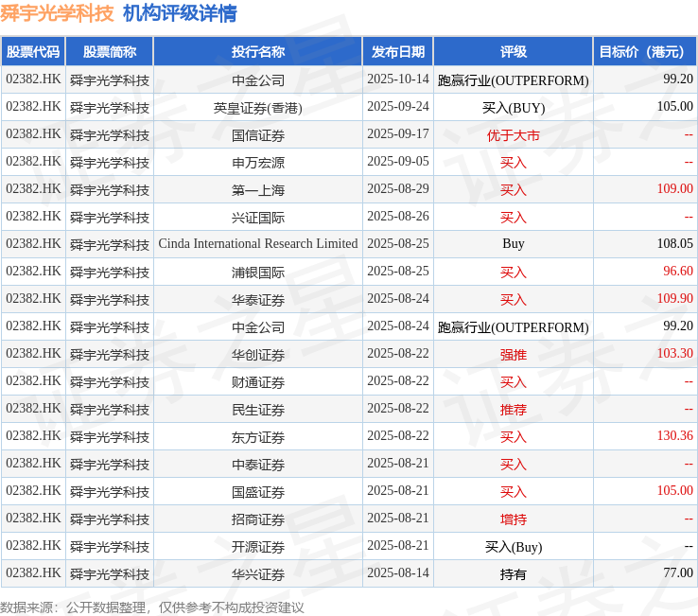Click the 买入(BUY) rating

[514, 107]
